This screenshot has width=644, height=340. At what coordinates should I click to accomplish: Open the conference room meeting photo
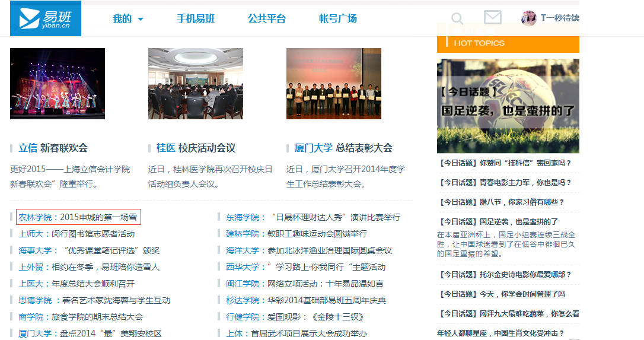(196, 84)
